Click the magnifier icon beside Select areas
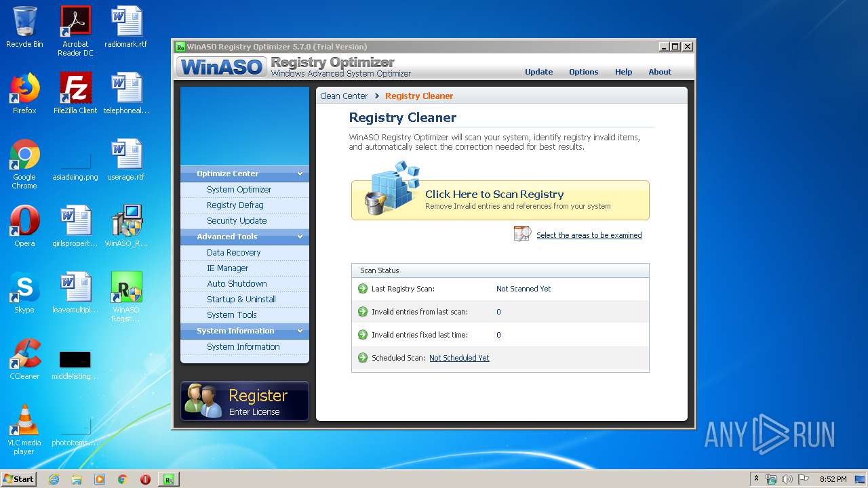The image size is (868, 488). click(x=522, y=235)
